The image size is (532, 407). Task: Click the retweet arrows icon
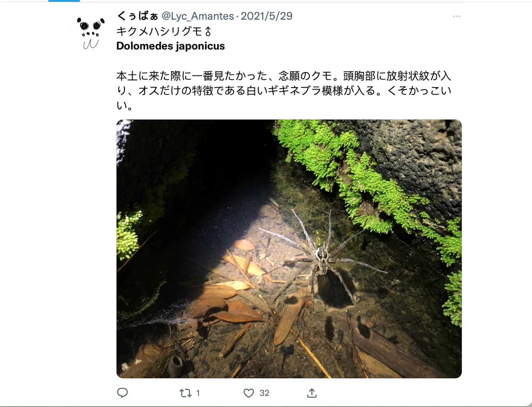click(185, 393)
